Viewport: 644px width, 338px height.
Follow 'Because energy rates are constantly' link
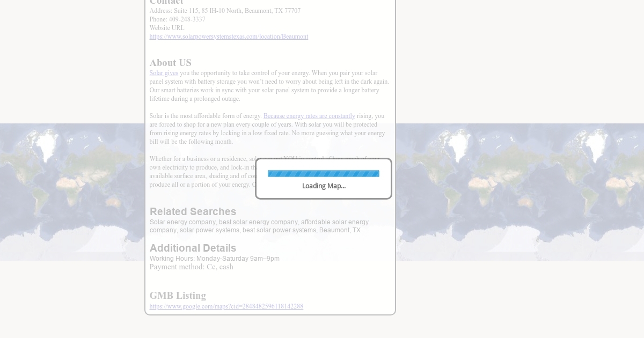click(x=309, y=116)
